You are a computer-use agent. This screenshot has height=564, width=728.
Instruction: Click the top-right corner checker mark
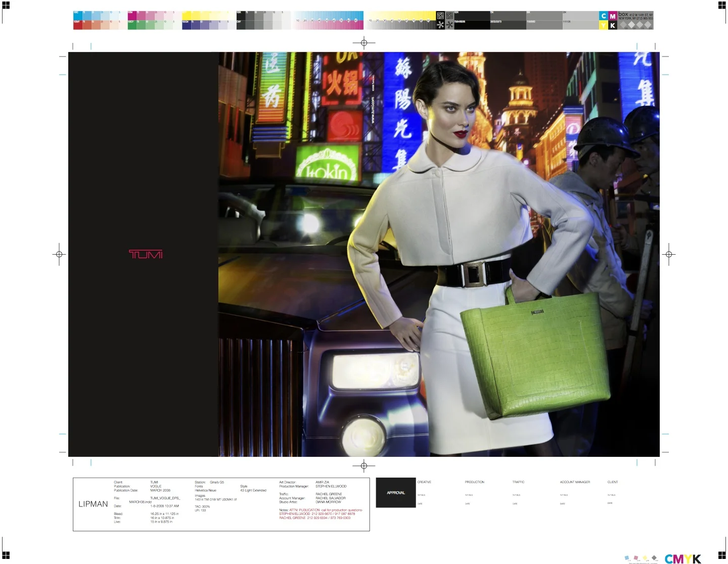(x=722, y=6)
